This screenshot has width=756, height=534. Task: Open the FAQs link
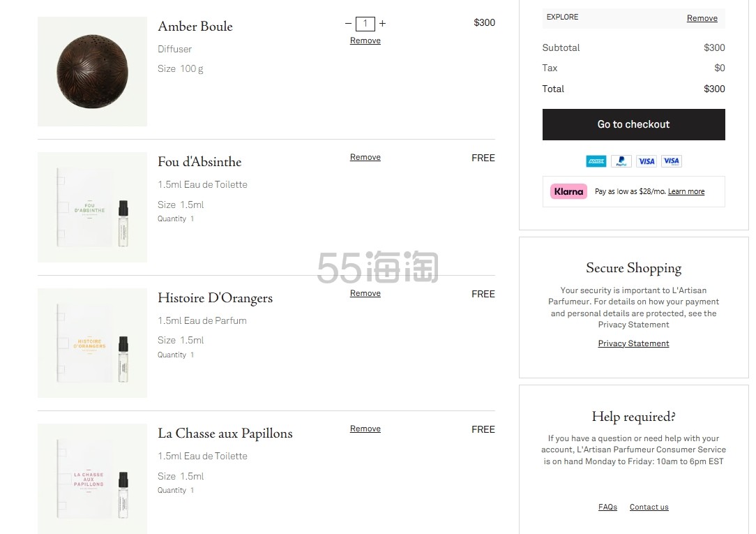(607, 507)
